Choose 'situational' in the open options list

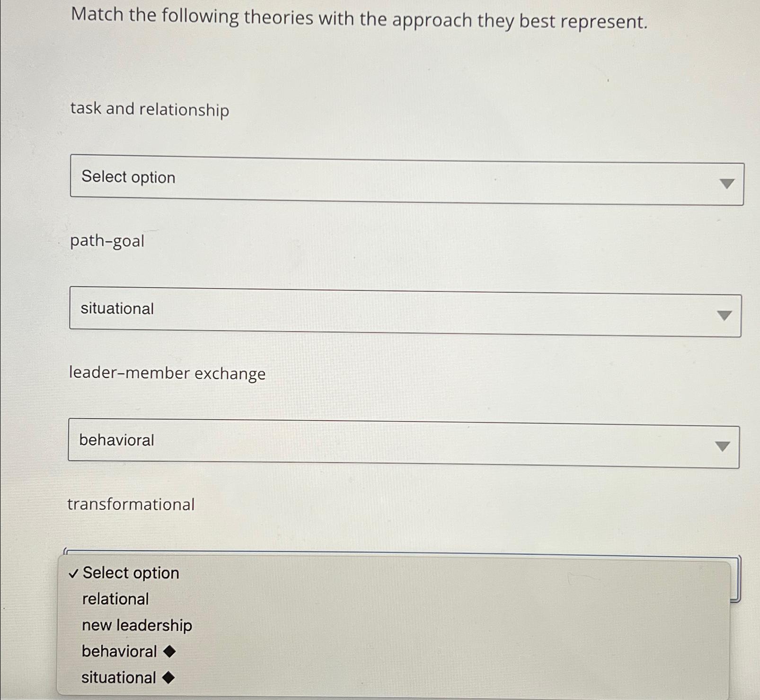118,678
